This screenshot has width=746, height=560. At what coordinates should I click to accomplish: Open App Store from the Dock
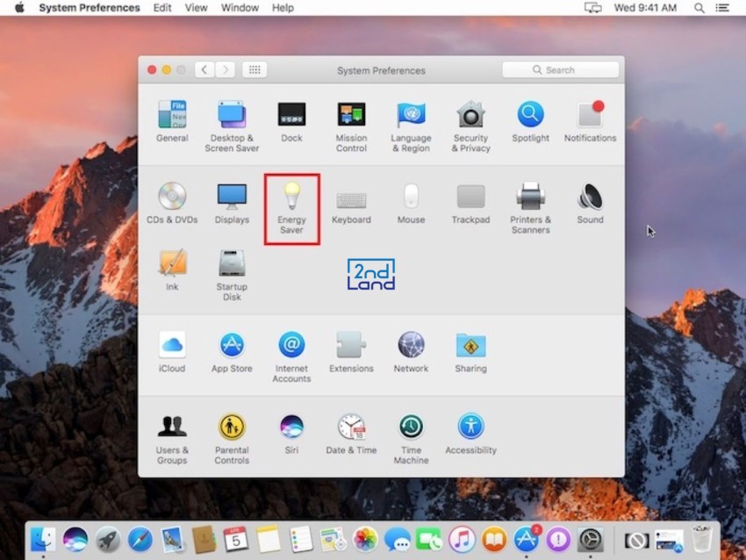click(x=527, y=540)
